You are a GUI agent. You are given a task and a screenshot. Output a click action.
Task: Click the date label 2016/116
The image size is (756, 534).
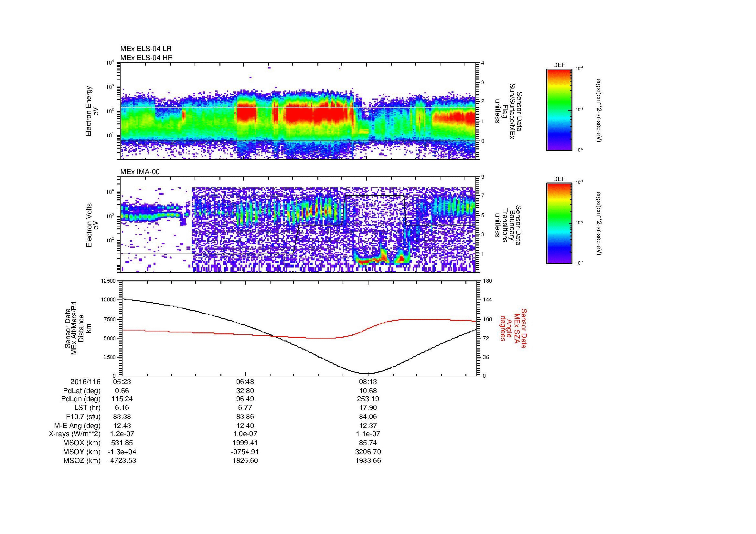[x=85, y=382]
